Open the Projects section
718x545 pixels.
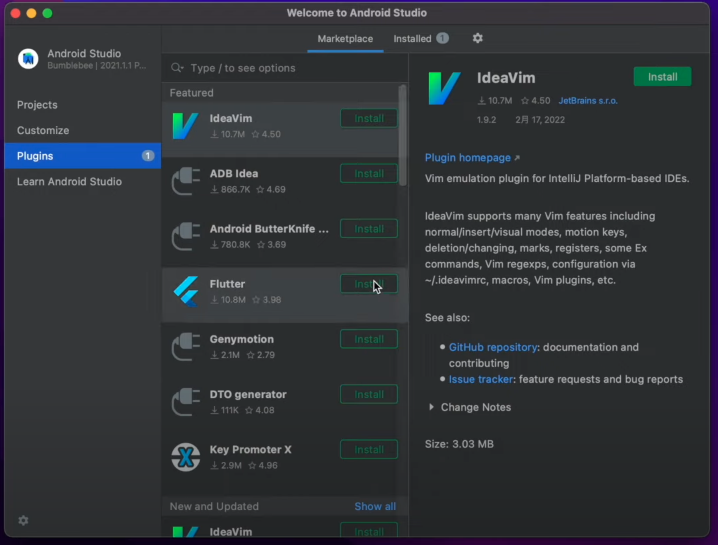(x=37, y=105)
